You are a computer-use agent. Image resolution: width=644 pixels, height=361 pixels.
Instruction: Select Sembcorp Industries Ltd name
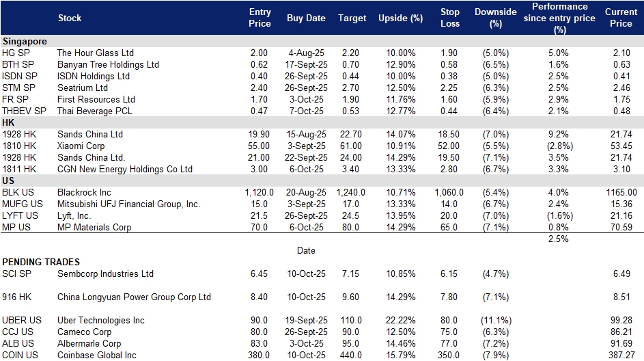(x=105, y=274)
